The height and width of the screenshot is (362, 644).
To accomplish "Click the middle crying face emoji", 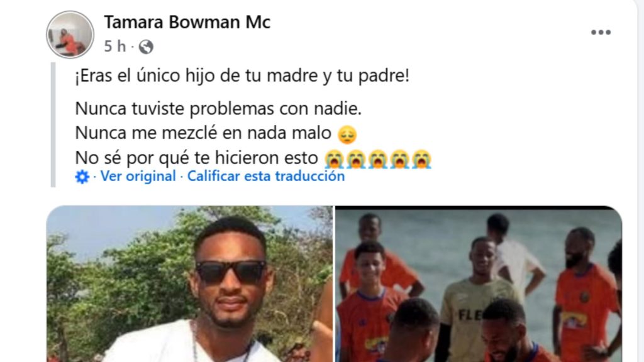I will pos(378,159).
